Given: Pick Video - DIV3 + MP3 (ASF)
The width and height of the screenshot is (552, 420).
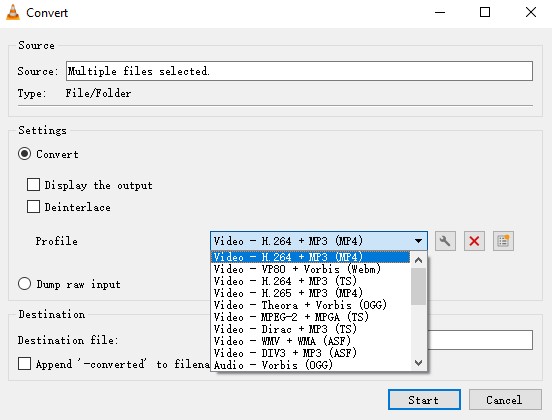Looking at the screenshot, I should (x=310, y=353).
